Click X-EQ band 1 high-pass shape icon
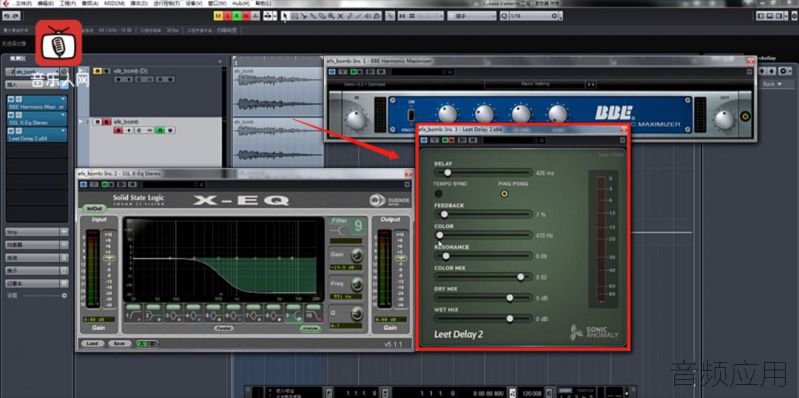Screen dimensions: 799x398 tap(134, 316)
